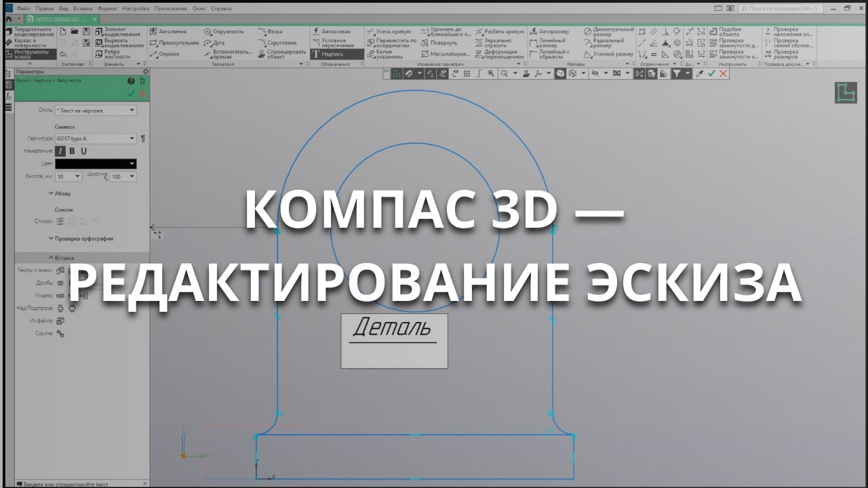868x488 pixels.
Task: Click Вырезать выдавливанием tool
Action: pos(119,43)
